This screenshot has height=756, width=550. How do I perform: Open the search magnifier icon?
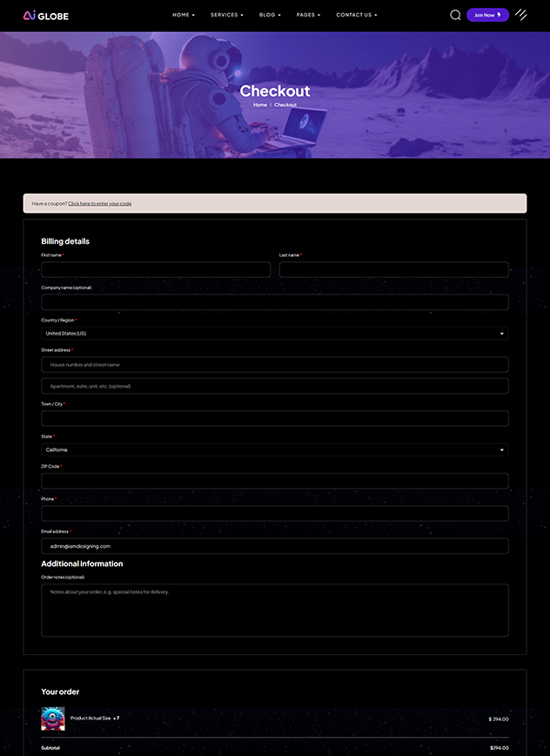[x=455, y=15]
